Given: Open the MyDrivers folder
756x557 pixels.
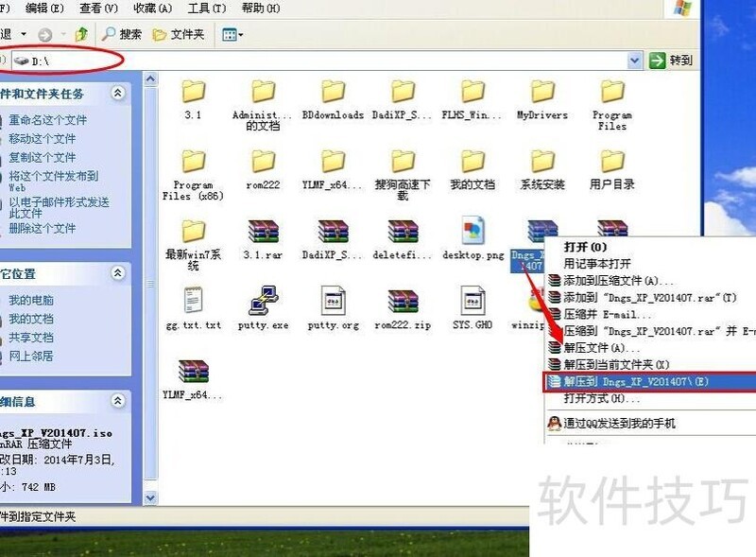Looking at the screenshot, I should coord(542,93).
